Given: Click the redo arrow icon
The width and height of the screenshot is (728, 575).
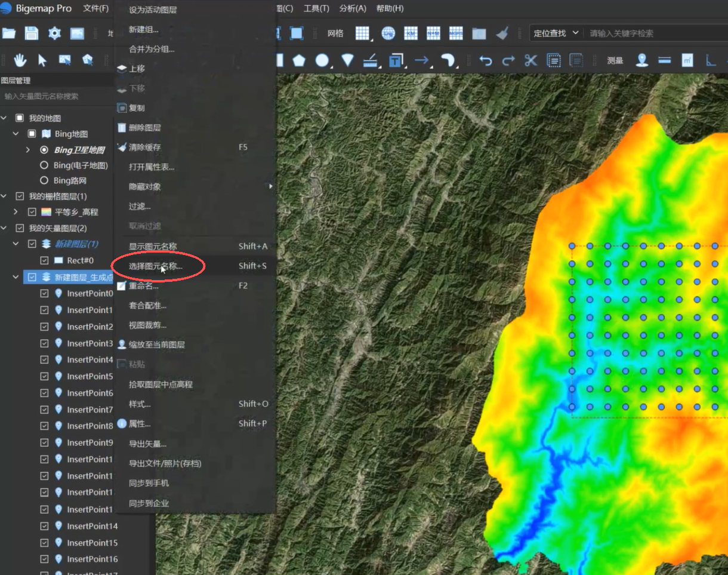Looking at the screenshot, I should pyautogui.click(x=508, y=60).
